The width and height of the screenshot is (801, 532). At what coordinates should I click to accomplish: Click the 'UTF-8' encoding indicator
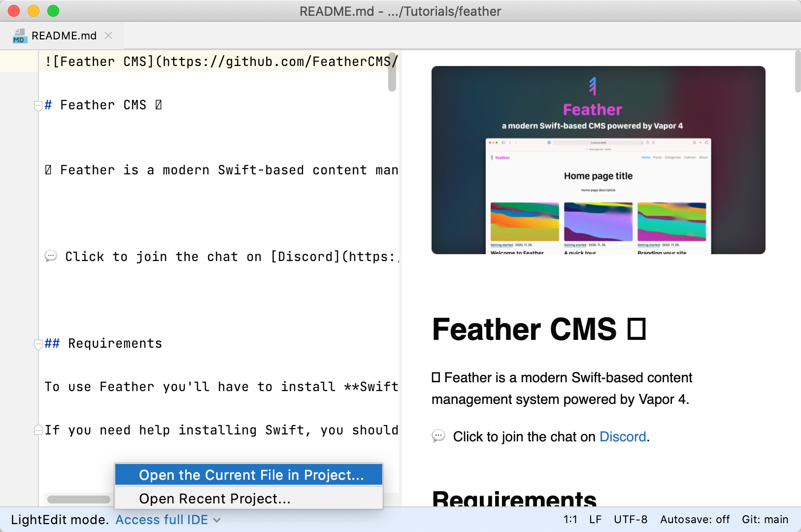tap(631, 520)
